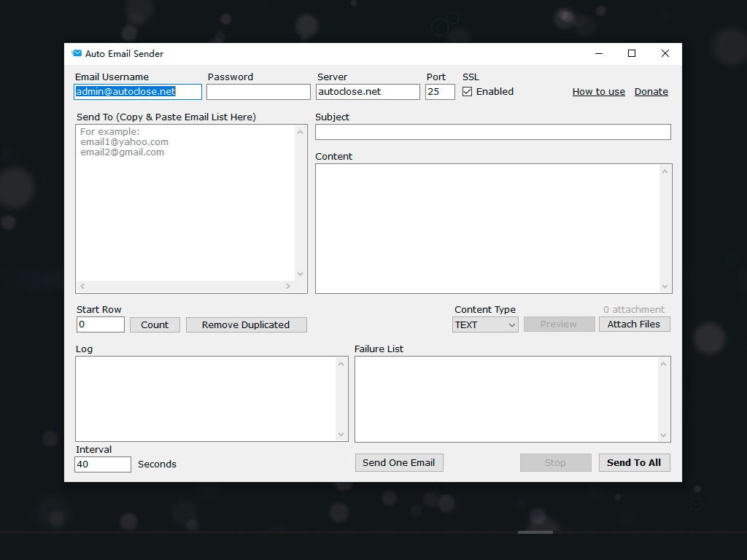Click Log box scroll down arrow

[341, 435]
